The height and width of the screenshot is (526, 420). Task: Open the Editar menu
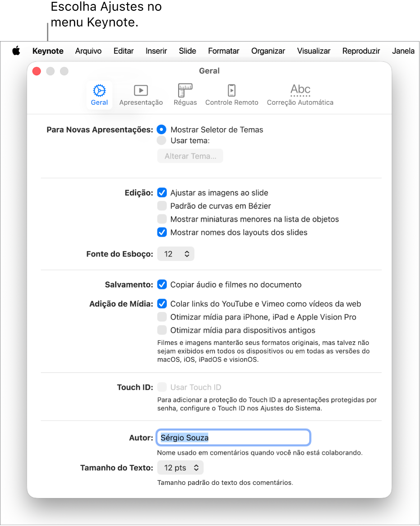123,51
